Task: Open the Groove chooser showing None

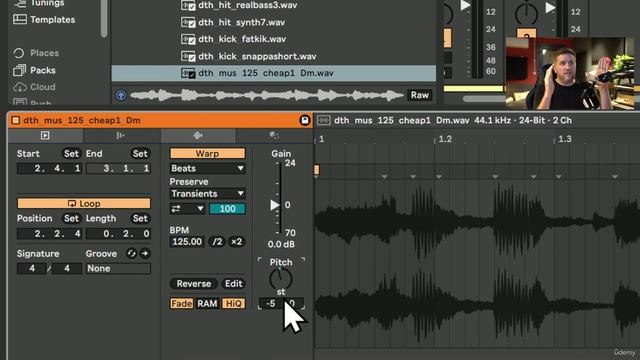Action: pos(118,268)
